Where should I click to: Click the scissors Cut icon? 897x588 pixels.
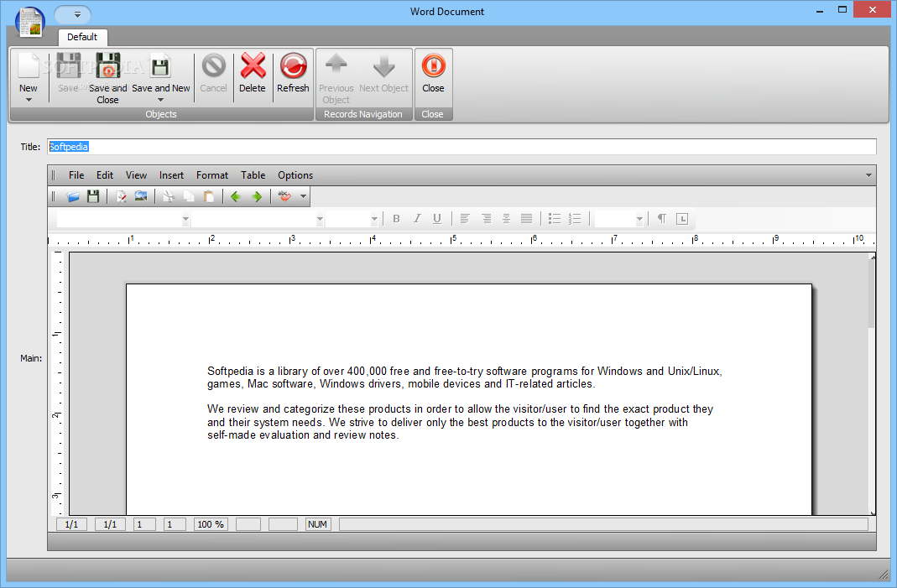click(x=168, y=197)
